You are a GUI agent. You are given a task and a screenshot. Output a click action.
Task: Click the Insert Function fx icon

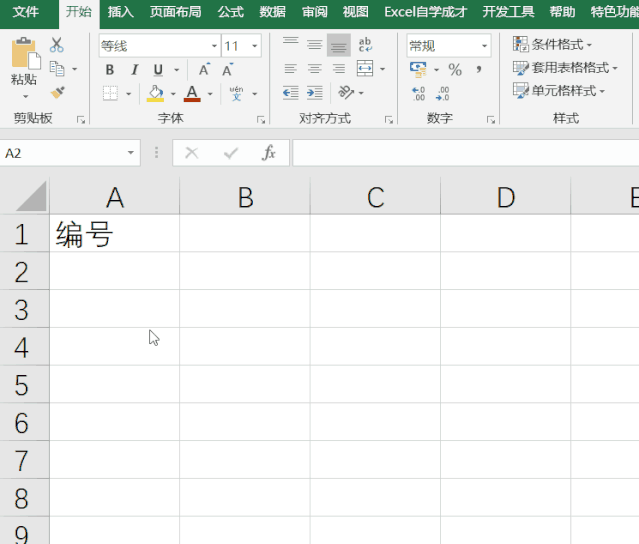(x=269, y=153)
